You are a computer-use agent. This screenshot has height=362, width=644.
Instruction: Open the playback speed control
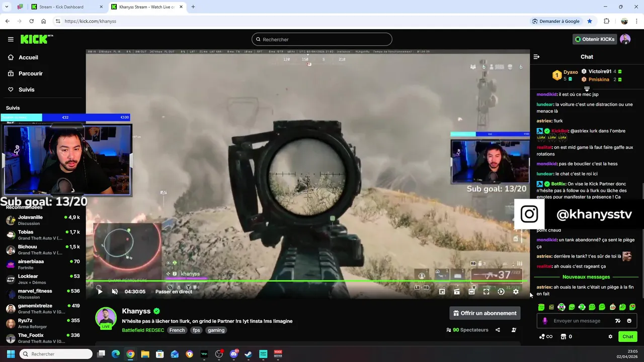click(x=501, y=292)
